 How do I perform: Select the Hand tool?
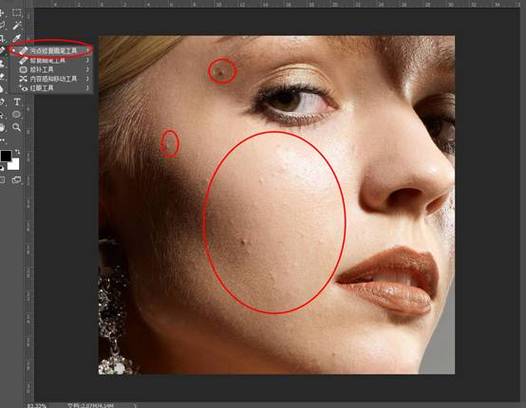(x=2, y=127)
